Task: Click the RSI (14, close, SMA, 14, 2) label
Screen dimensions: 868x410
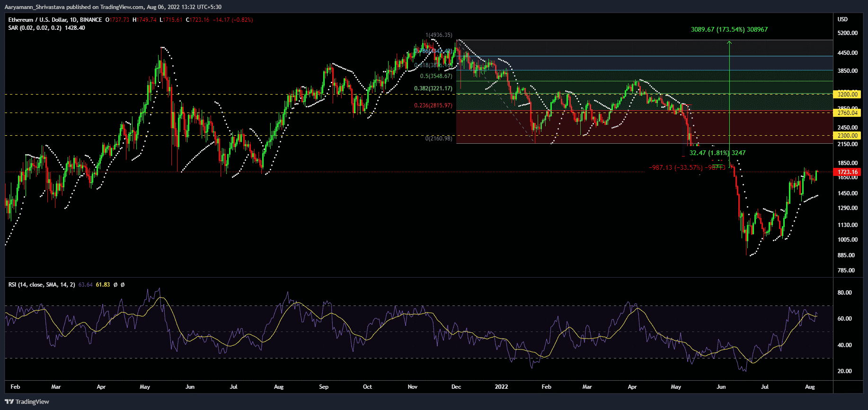Action: click(42, 285)
